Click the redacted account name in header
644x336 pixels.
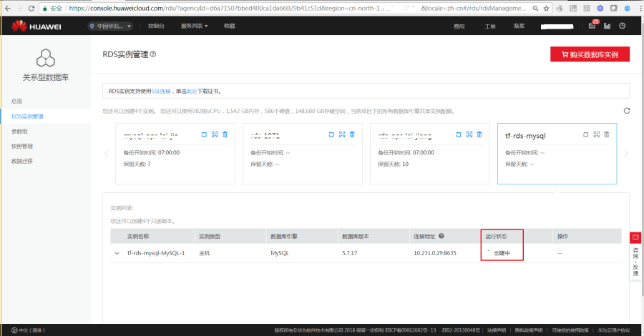[557, 26]
